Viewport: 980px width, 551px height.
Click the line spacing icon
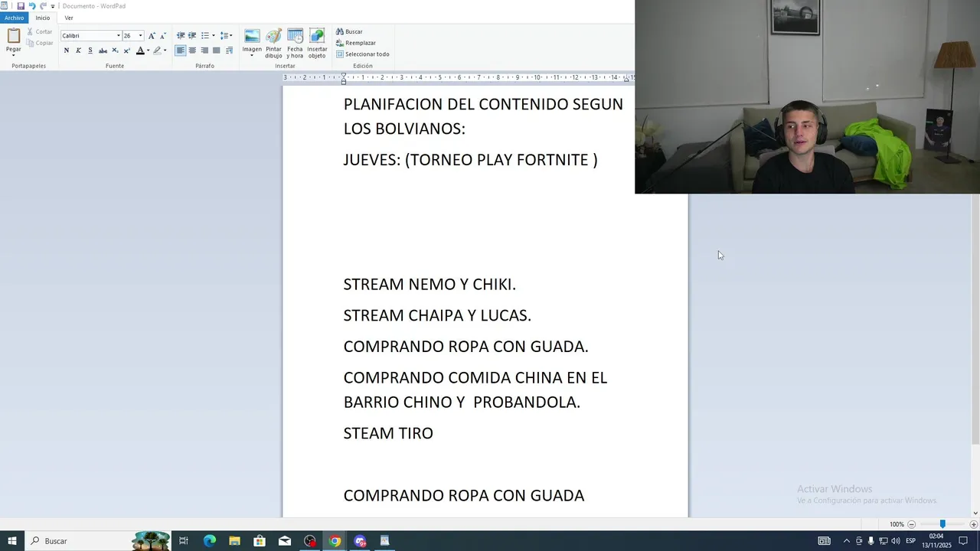[x=224, y=36]
